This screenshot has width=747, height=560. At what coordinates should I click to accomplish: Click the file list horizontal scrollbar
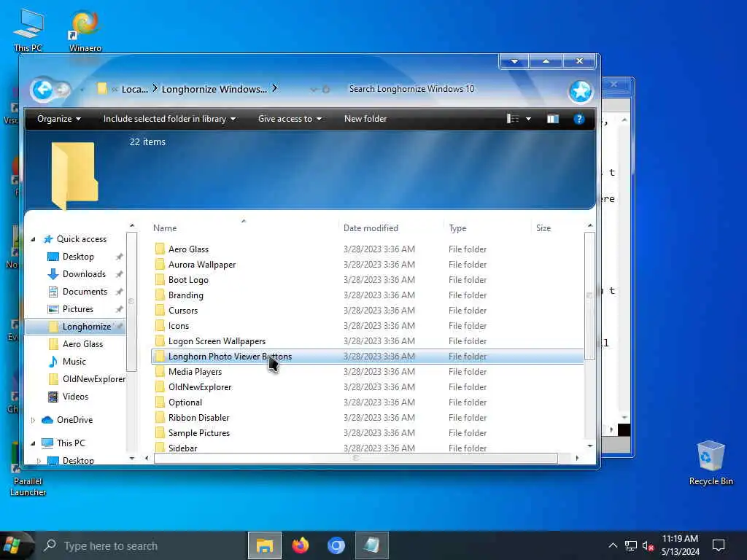point(355,458)
